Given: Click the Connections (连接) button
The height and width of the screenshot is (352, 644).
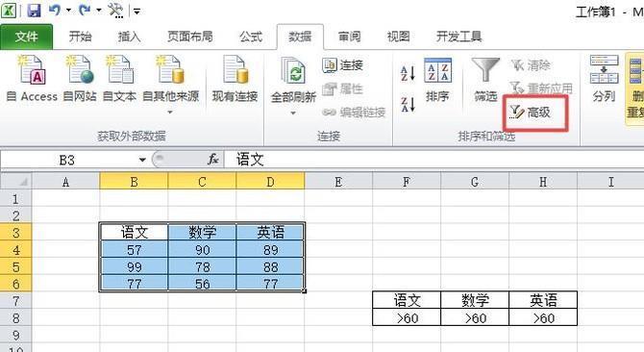Looking at the screenshot, I should click(x=342, y=64).
